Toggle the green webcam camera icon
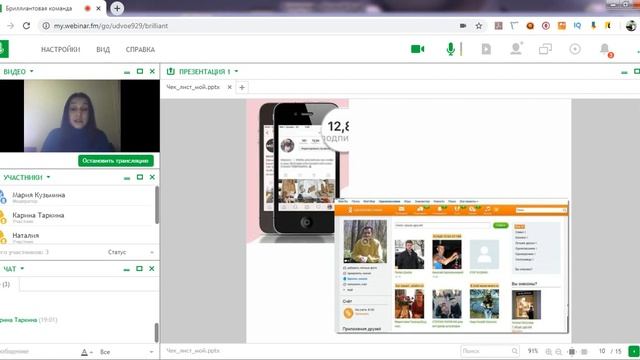Image resolution: width=640 pixels, height=360 pixels. [418, 49]
